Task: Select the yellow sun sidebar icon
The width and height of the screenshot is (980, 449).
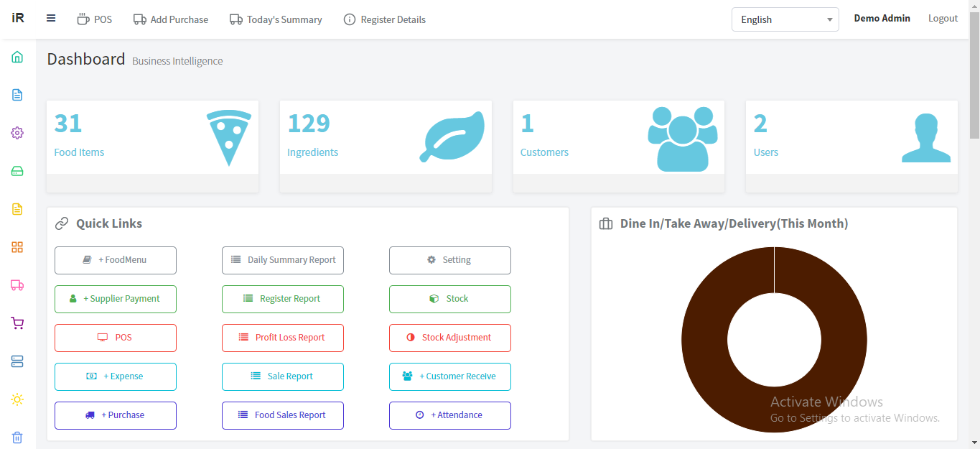Action: [x=17, y=399]
